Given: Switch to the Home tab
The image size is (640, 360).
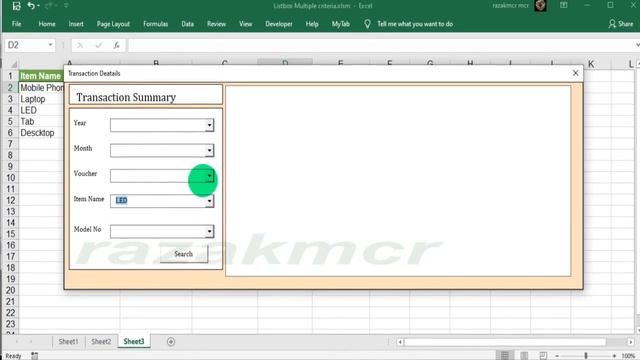Looking at the screenshot, I should pyautogui.click(x=47, y=24).
